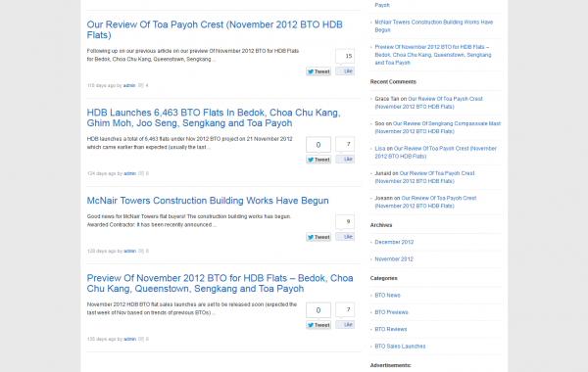Open admin author link under McNair Towers post

click(129, 251)
